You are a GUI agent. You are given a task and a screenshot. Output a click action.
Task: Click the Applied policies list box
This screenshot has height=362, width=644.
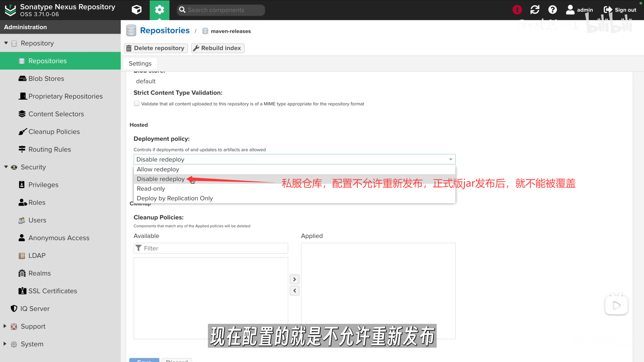[378, 291]
